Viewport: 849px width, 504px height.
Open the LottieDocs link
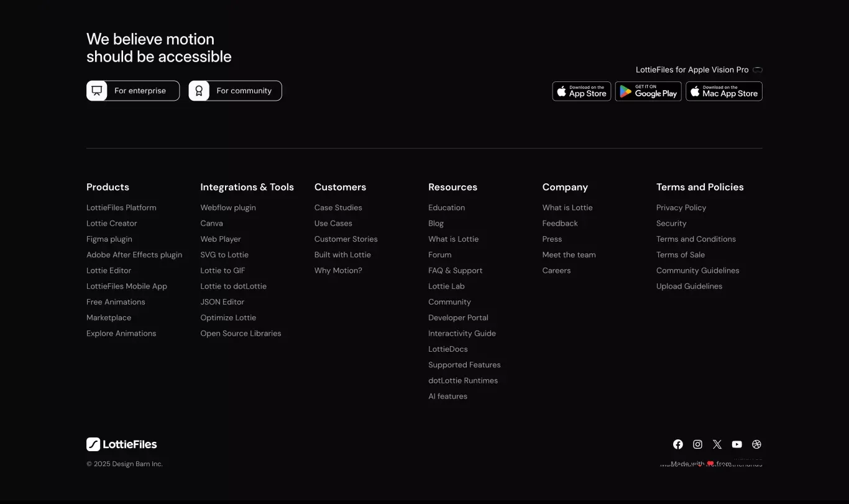coord(447,349)
